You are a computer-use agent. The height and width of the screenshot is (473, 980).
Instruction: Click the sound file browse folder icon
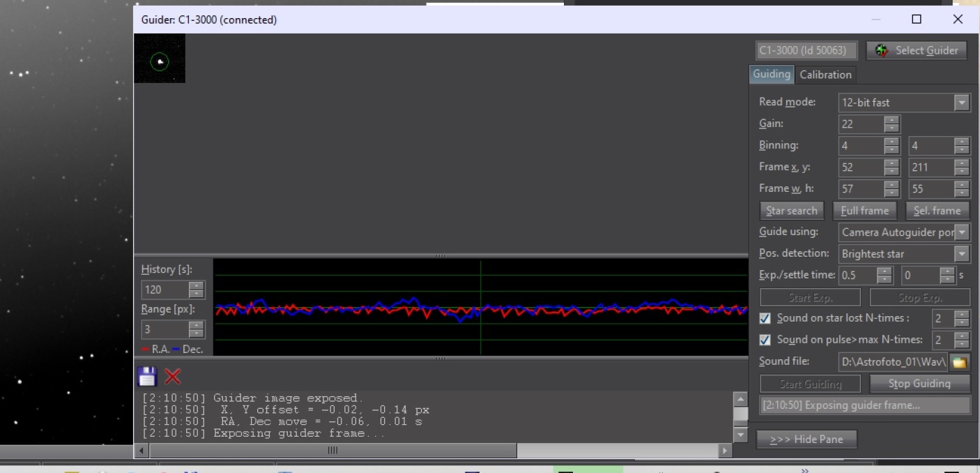pyautogui.click(x=960, y=362)
